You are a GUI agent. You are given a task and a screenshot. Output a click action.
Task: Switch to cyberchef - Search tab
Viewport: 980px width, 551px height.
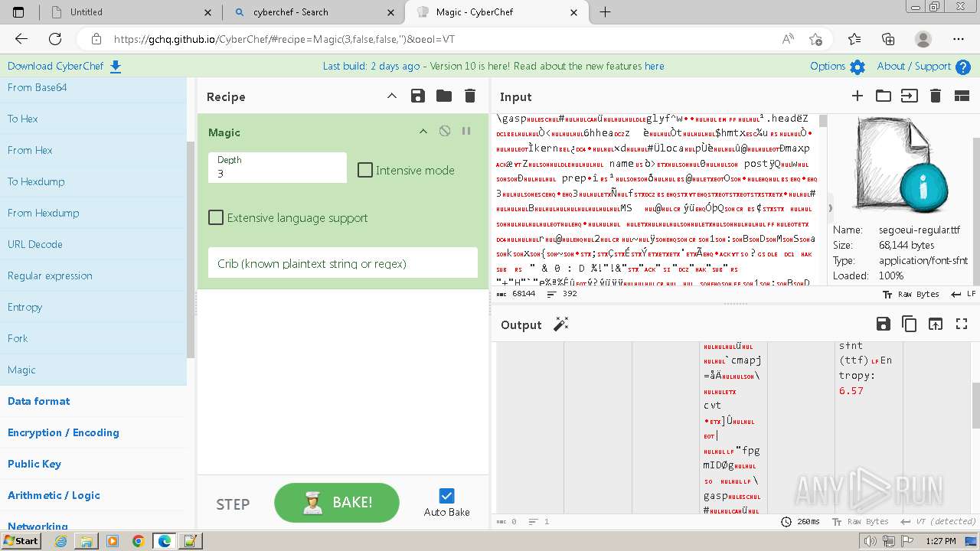[x=314, y=12]
